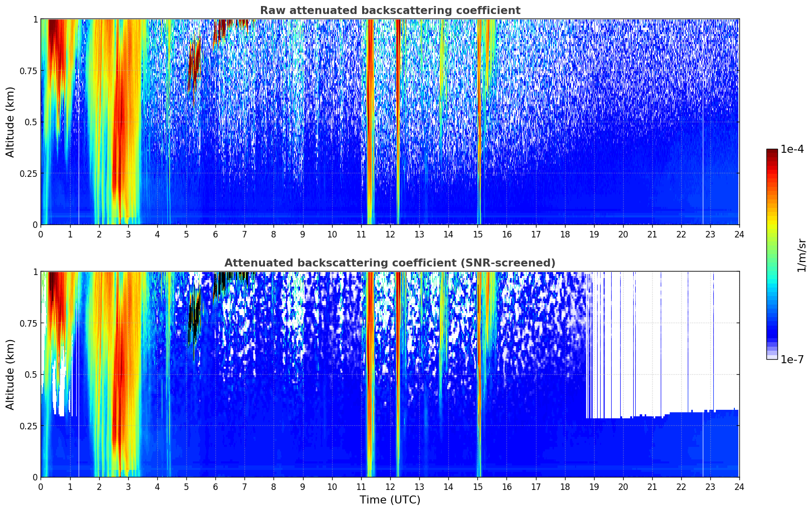Click the bottom plot's hour 0 tick label
The width and height of the screenshot is (812, 511).
(x=41, y=486)
